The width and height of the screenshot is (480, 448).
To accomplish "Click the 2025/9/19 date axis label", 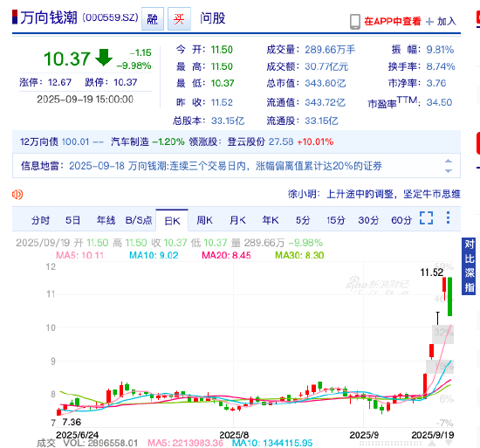I will coord(433,435).
